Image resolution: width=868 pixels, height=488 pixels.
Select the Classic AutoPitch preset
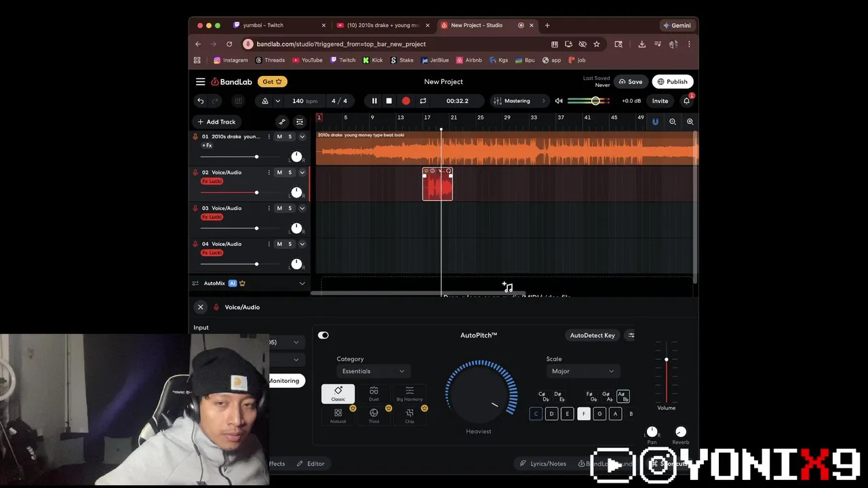(x=338, y=394)
